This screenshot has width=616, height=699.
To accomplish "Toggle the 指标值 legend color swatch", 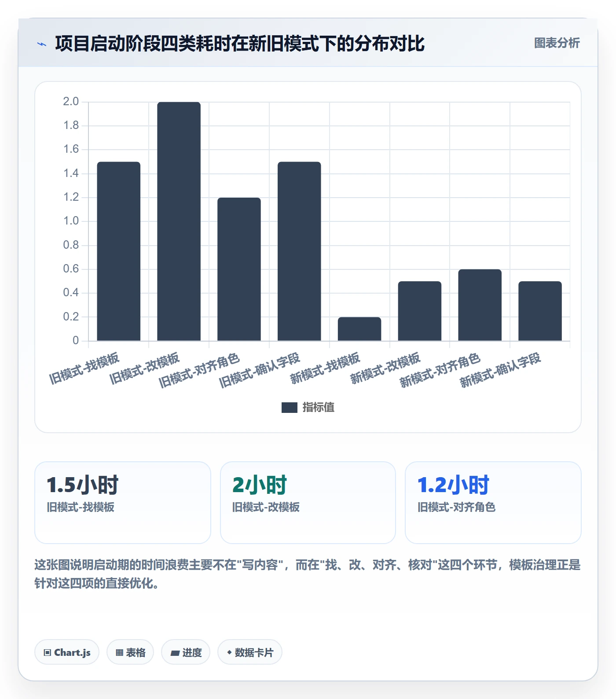I will 290,408.
